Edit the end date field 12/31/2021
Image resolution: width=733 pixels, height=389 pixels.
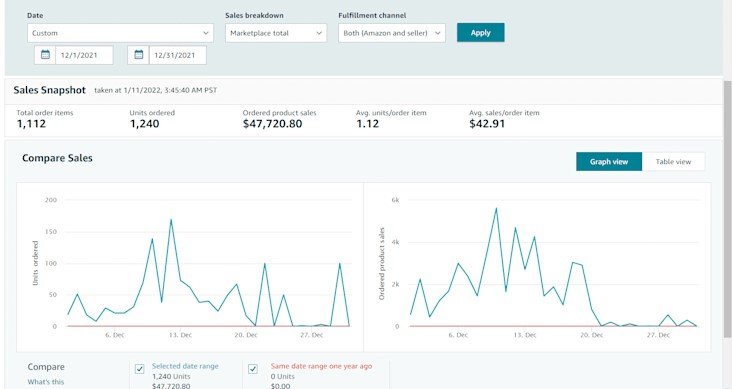coord(178,55)
